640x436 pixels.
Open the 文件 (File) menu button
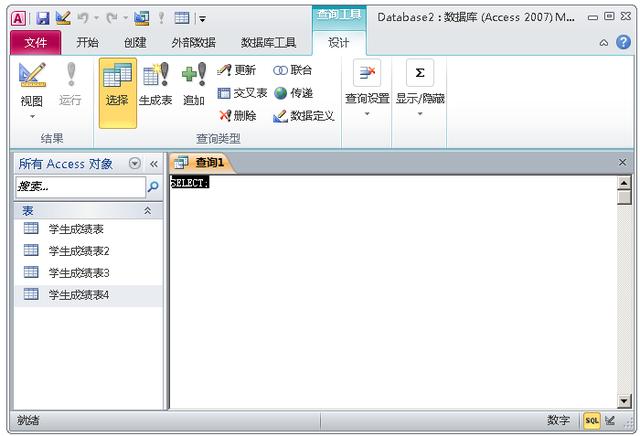click(35, 42)
